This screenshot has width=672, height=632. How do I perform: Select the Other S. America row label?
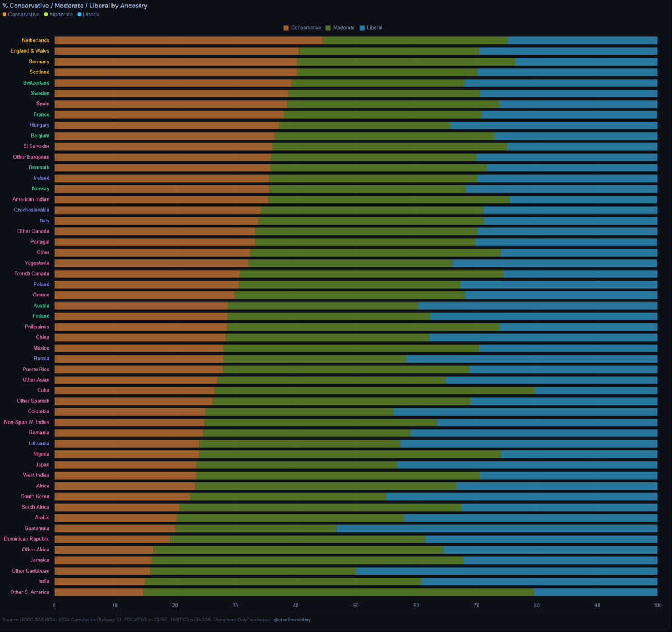(30, 592)
